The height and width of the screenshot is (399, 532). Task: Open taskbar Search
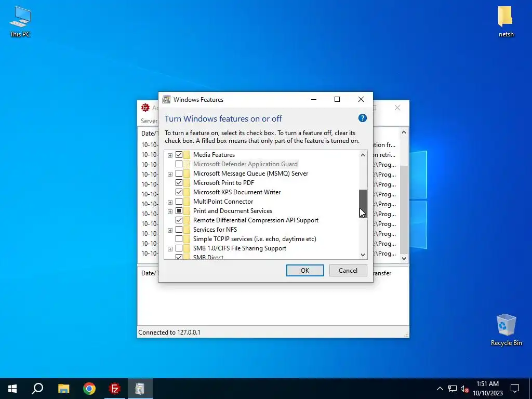pyautogui.click(x=37, y=389)
